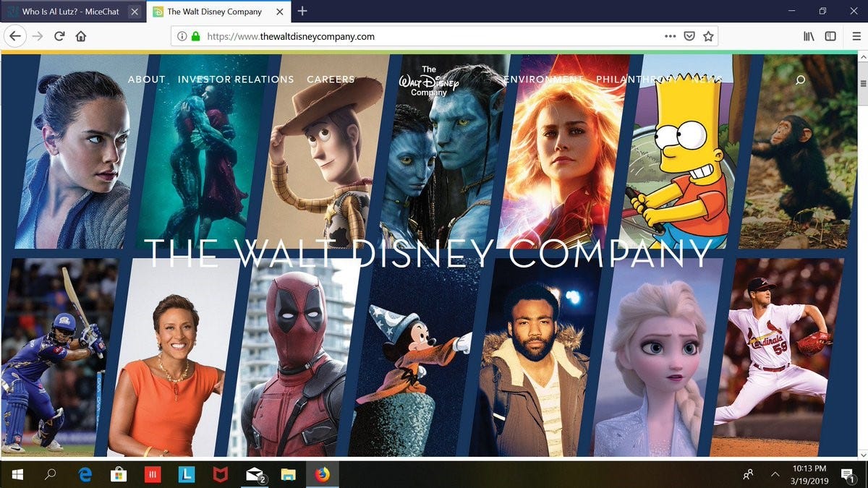Go to the ENVIRONMENT page
Image resolution: width=868 pixels, height=488 pixels.
(543, 80)
